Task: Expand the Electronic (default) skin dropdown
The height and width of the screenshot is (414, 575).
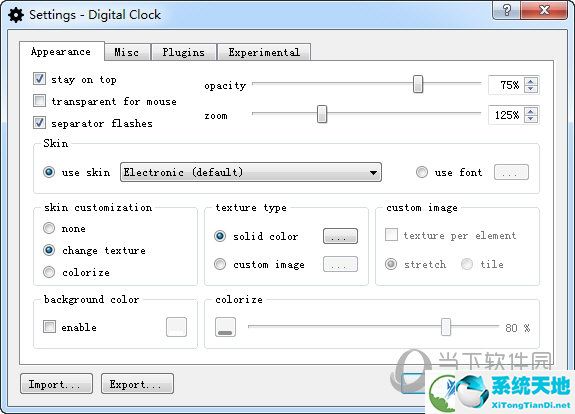Action: click(x=251, y=172)
